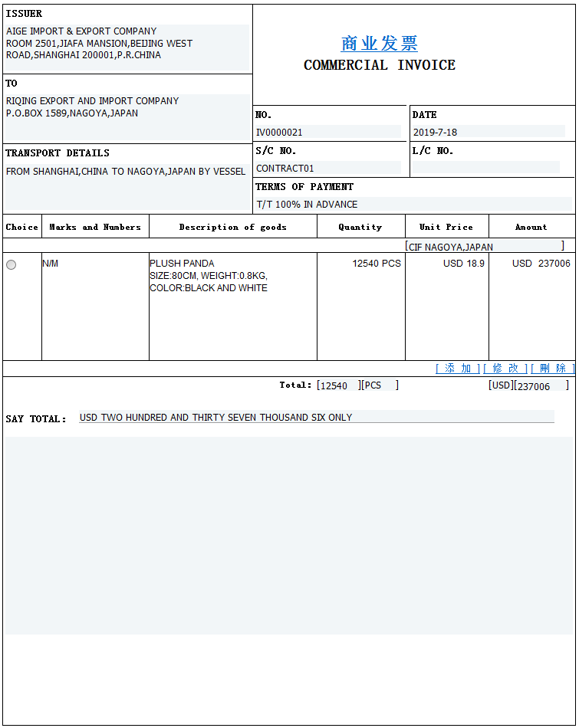Screen dimensions: 579x728
Task: Click the TO consignee text area
Action: (127, 115)
